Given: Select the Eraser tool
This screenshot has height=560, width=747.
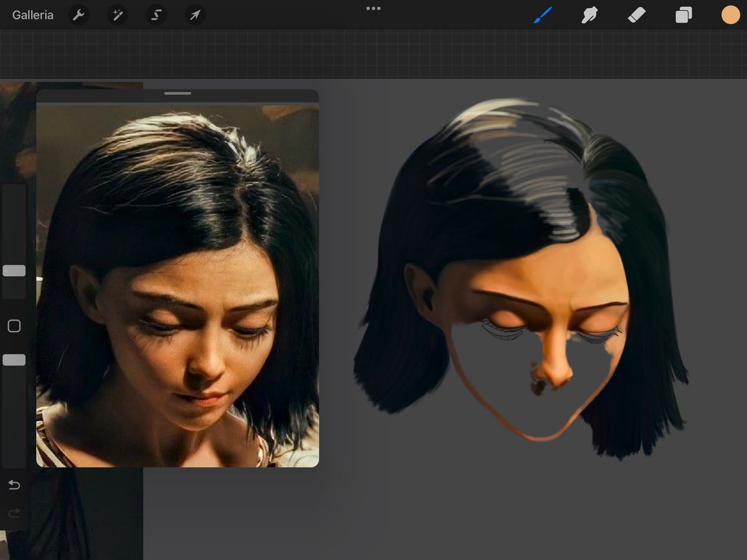Looking at the screenshot, I should (x=637, y=15).
